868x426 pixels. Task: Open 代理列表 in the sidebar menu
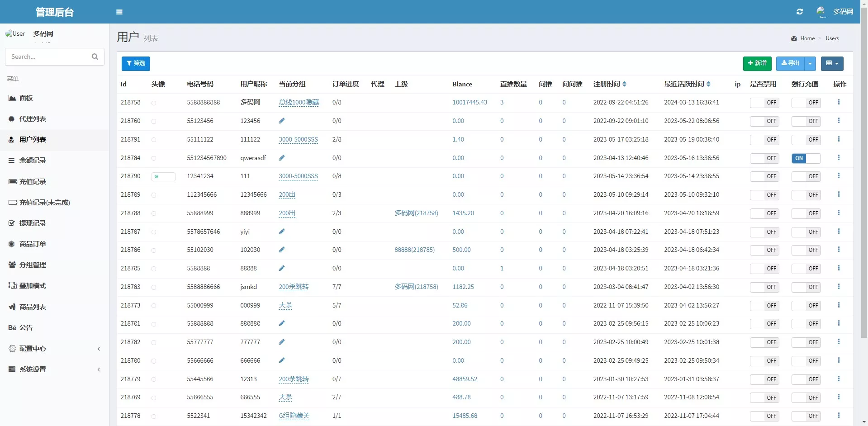(x=33, y=119)
